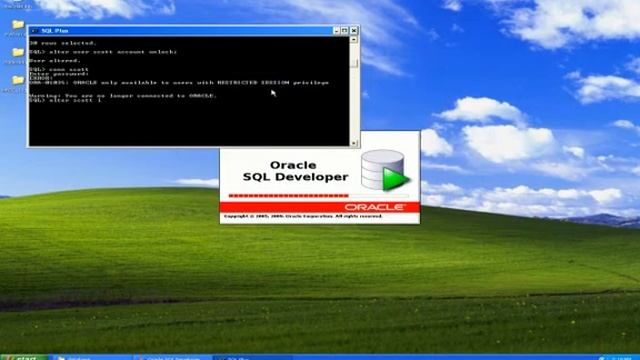Click the SQL Developer splash loading progress bar
The height and width of the screenshot is (360, 640).
(x=318, y=196)
